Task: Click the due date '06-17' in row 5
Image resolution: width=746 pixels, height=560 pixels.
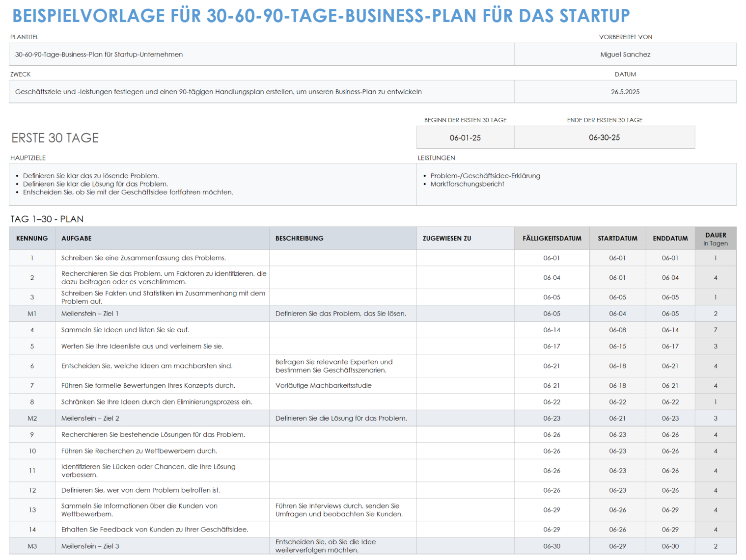Action: click(x=552, y=346)
